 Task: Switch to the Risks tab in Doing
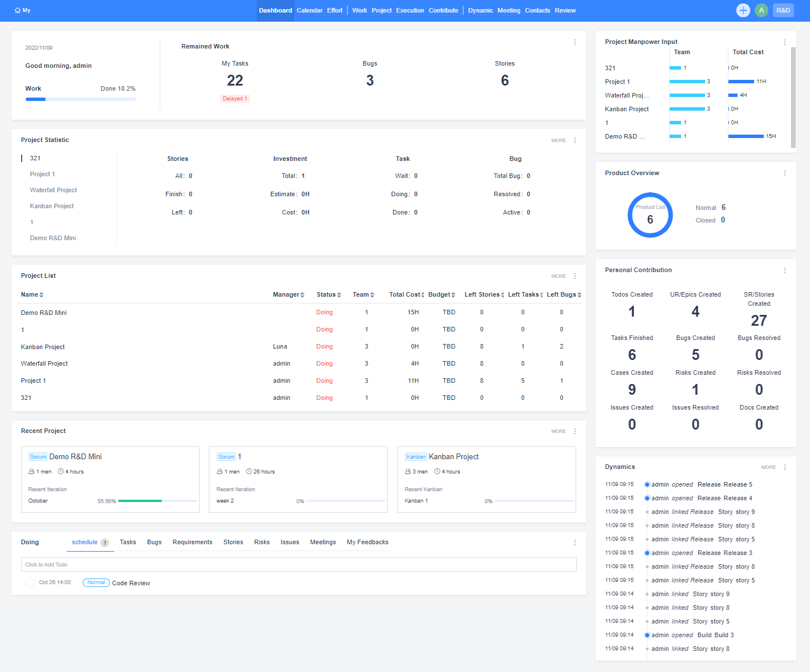tap(262, 543)
